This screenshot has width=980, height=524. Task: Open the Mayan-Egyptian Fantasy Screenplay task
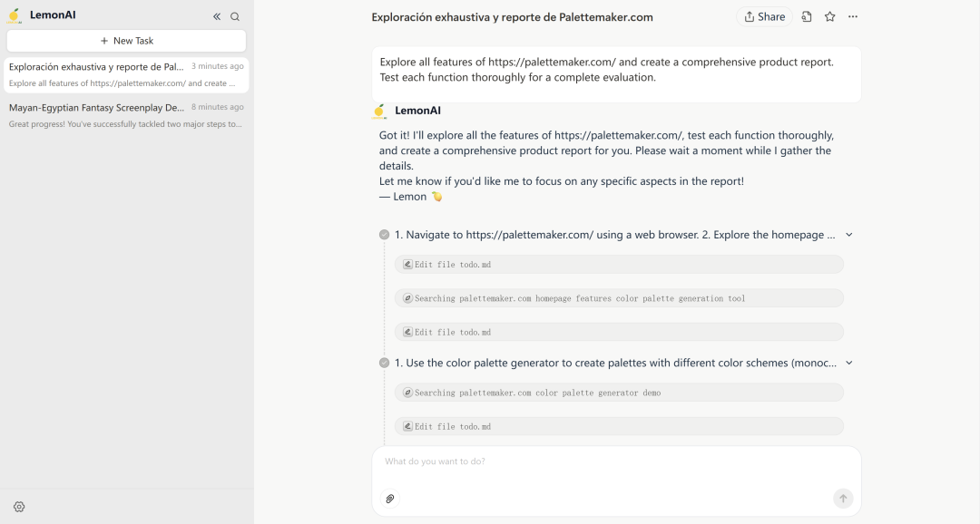tap(126, 115)
